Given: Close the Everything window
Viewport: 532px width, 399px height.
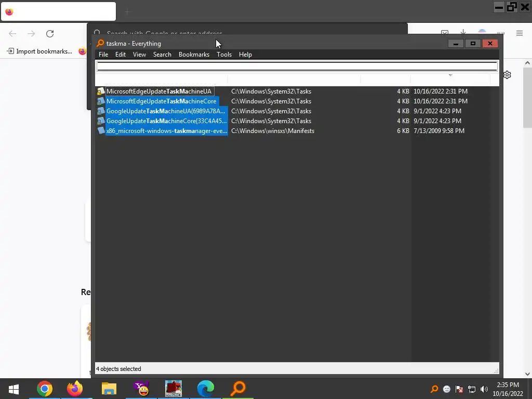Looking at the screenshot, I should click(490, 44).
